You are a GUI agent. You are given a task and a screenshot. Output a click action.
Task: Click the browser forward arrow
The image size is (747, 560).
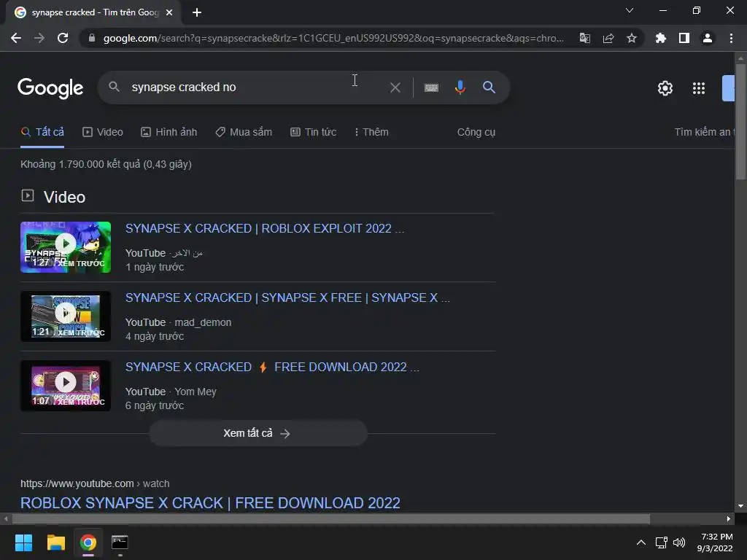[x=39, y=38]
